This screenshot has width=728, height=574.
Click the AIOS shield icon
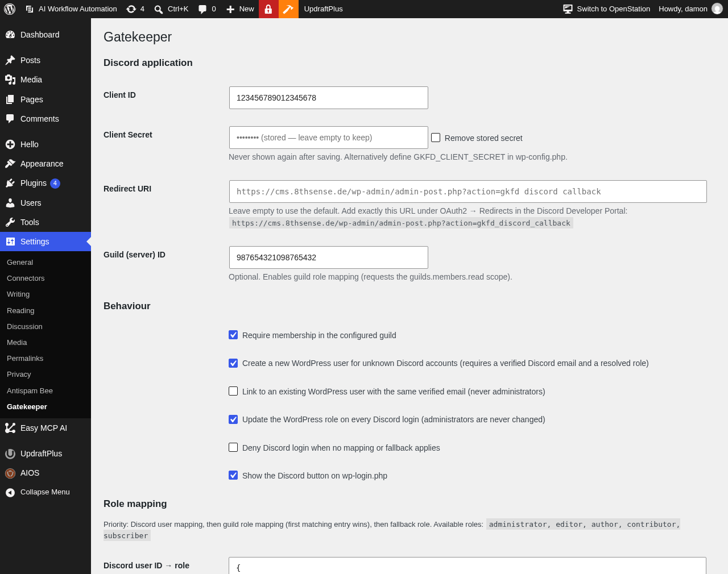click(10, 473)
